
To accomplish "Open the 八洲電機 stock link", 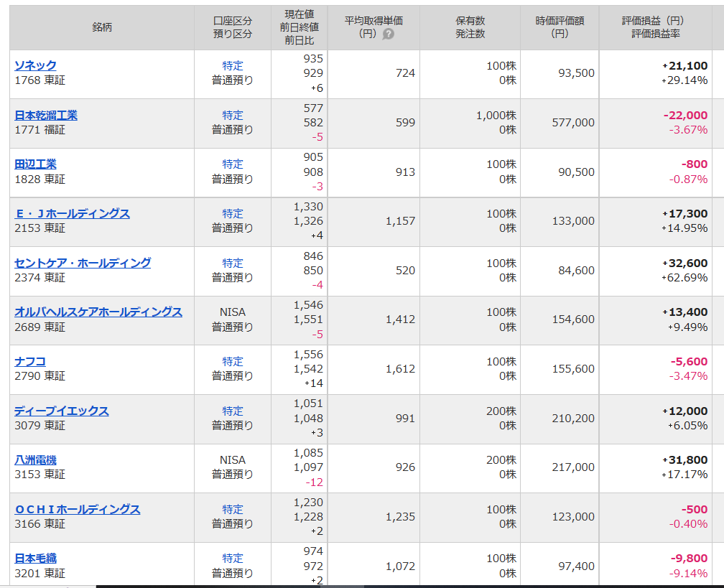I will click(x=36, y=460).
